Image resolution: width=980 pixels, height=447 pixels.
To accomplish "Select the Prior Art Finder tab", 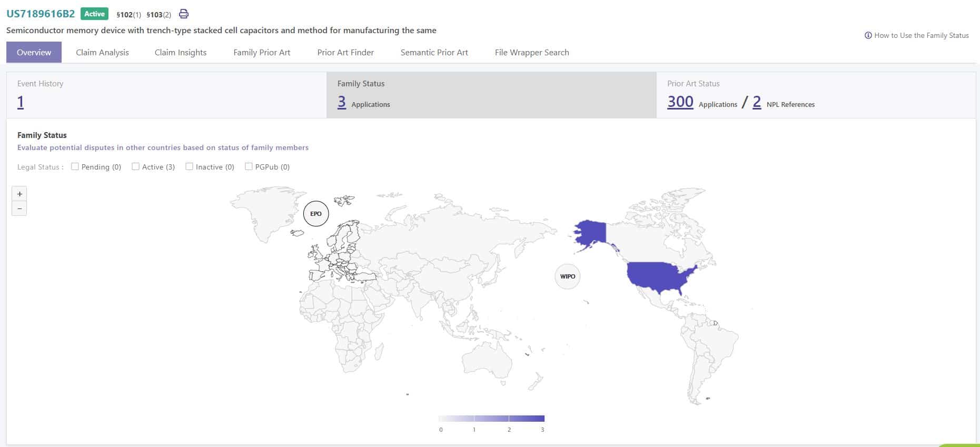I will 345,52.
